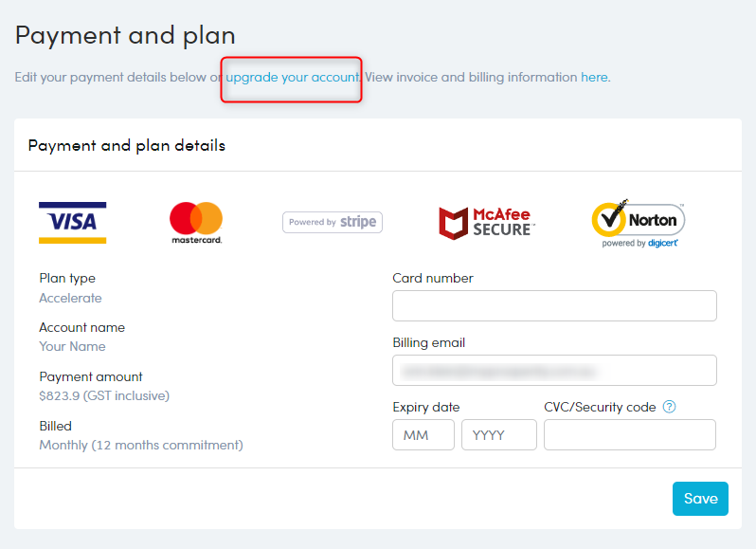Screen dimensions: 756x549
Task: Open invoice and billing info via here link
Action: coord(594,77)
